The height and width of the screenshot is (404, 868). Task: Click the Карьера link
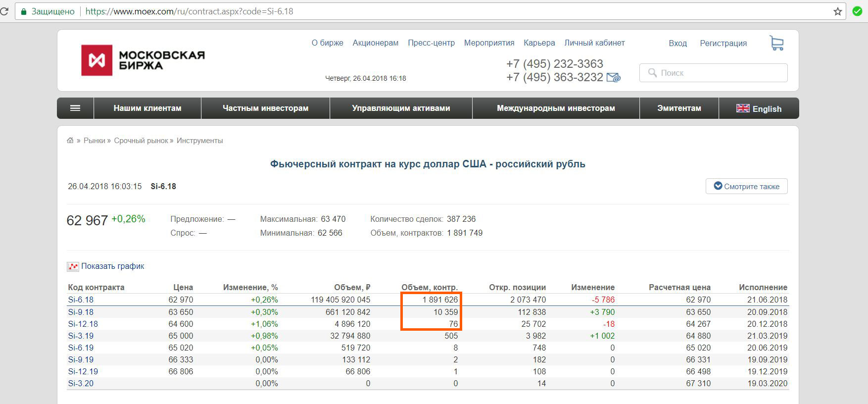click(539, 43)
